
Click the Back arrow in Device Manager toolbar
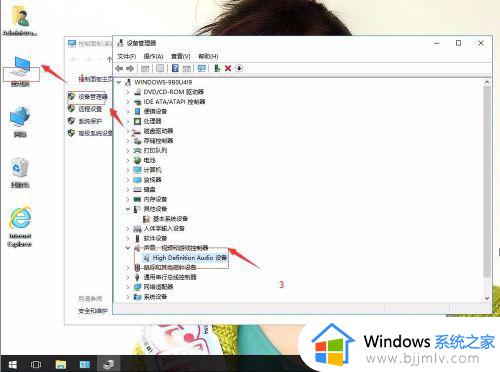click(119, 69)
